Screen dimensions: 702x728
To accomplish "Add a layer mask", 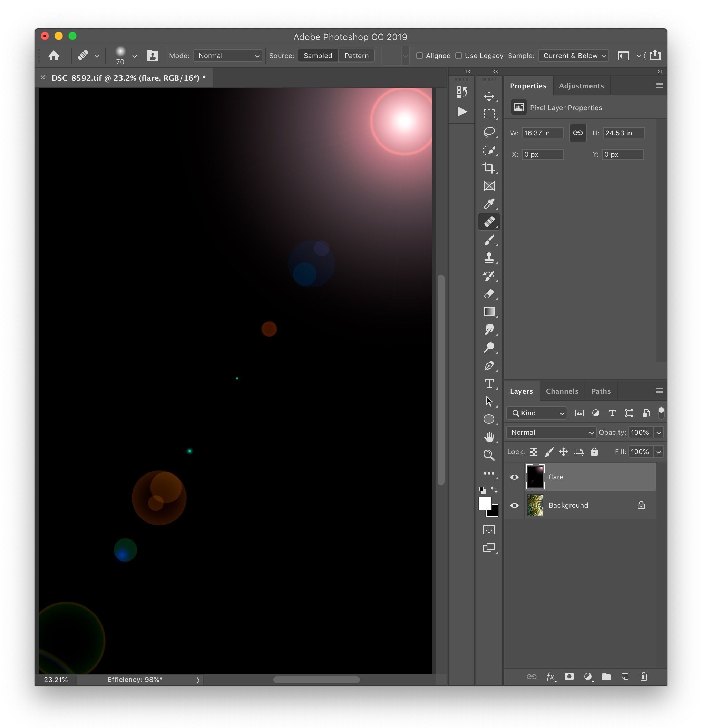I will pos(569,677).
